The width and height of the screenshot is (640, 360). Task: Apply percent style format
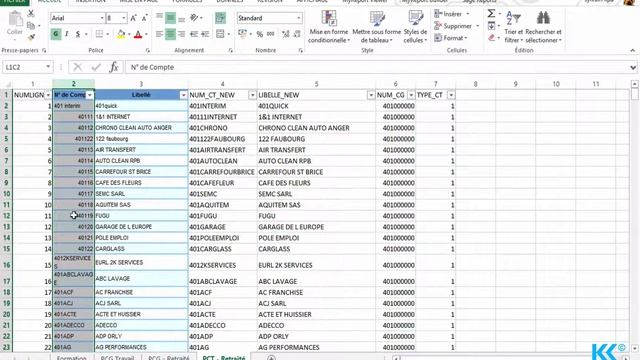click(x=260, y=34)
